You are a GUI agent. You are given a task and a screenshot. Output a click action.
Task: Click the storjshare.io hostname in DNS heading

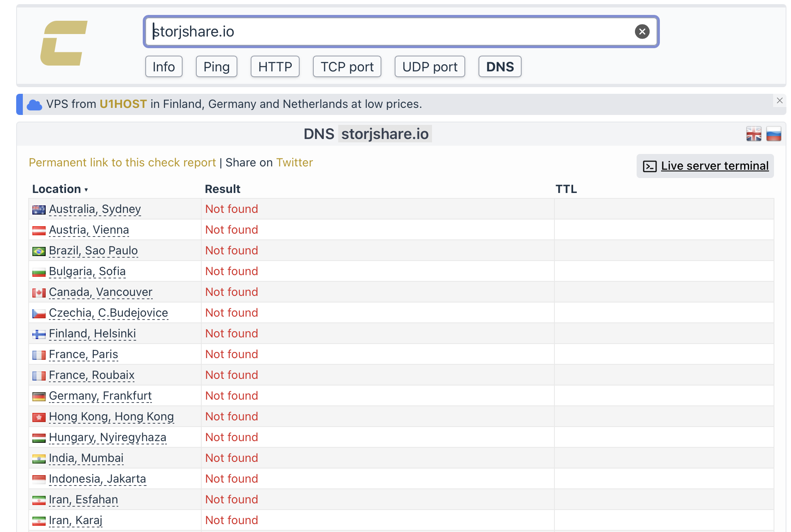[385, 134]
